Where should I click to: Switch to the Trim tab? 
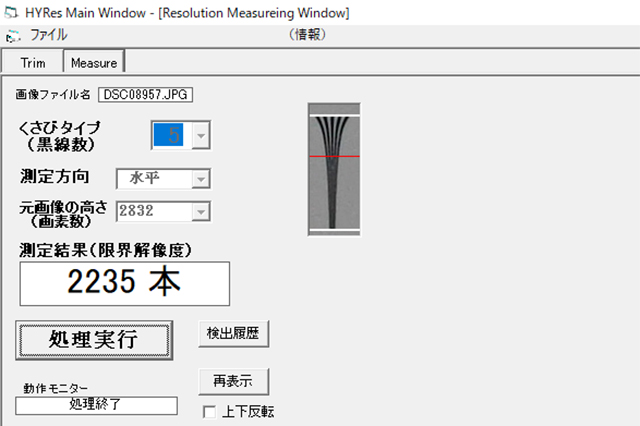pyautogui.click(x=33, y=63)
